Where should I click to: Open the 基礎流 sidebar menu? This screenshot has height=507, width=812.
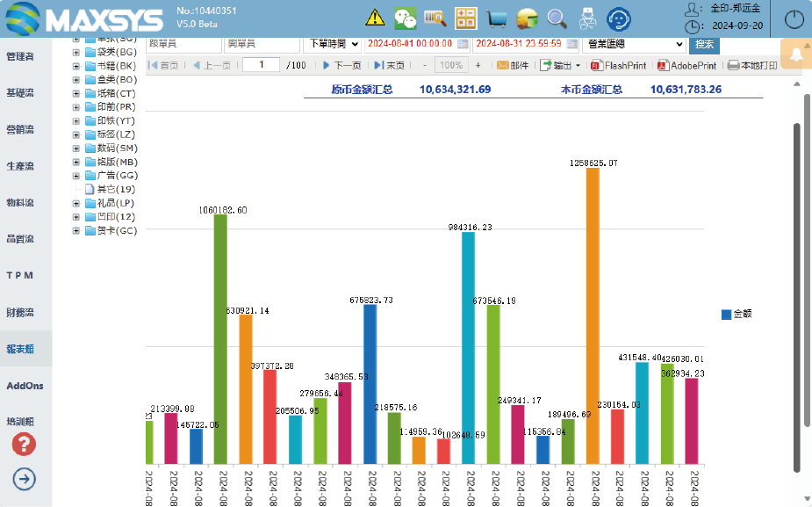click(20, 93)
